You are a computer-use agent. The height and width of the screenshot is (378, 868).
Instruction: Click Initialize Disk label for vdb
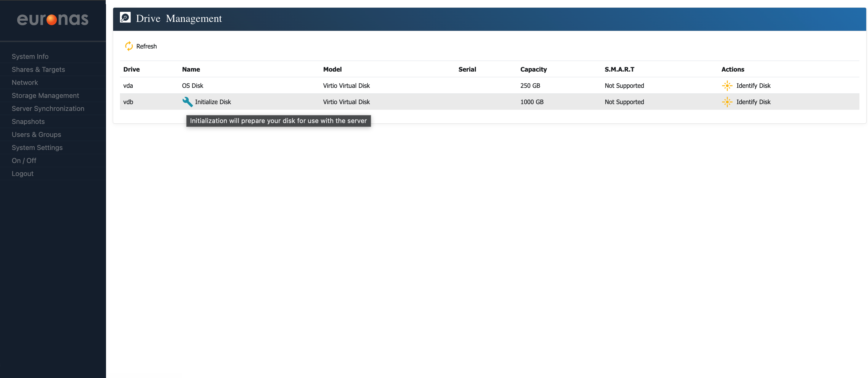point(213,102)
